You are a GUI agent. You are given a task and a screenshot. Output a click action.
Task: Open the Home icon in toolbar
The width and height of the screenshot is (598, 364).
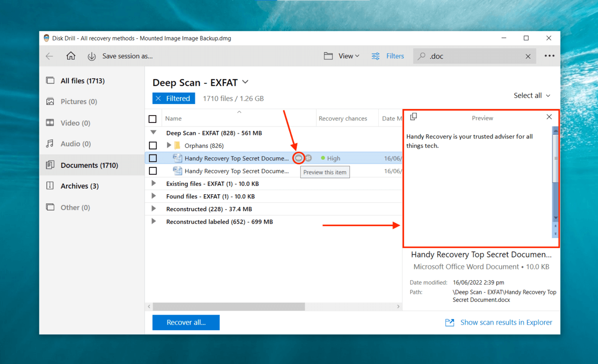pos(71,56)
